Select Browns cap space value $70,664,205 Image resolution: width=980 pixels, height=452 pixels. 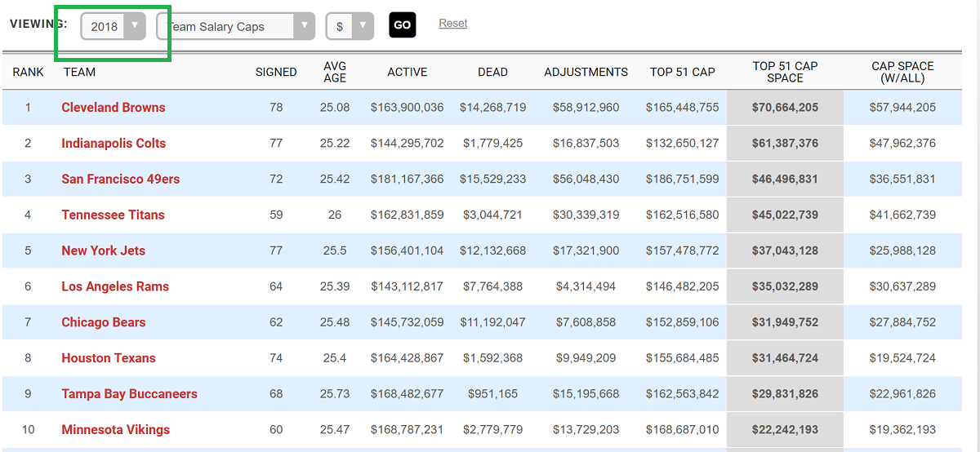785,108
